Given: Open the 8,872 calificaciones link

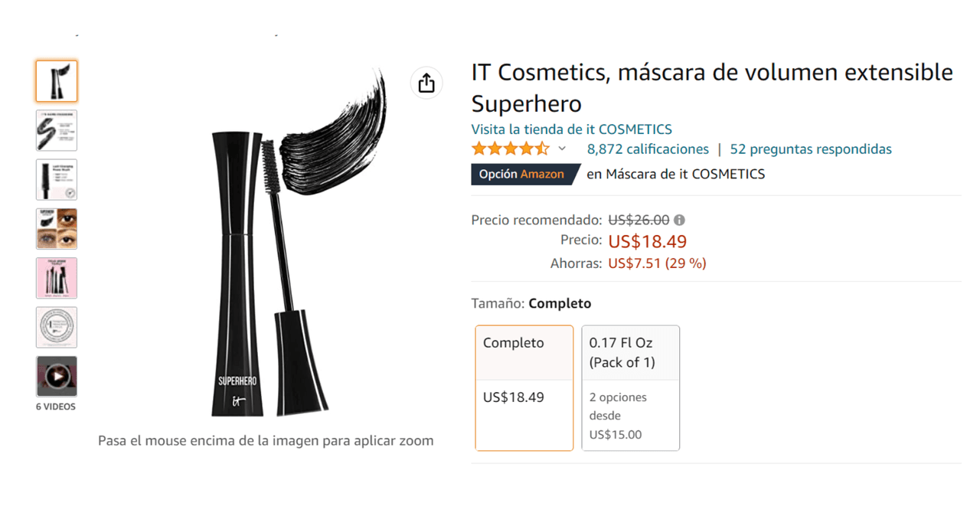Looking at the screenshot, I should tap(648, 149).
